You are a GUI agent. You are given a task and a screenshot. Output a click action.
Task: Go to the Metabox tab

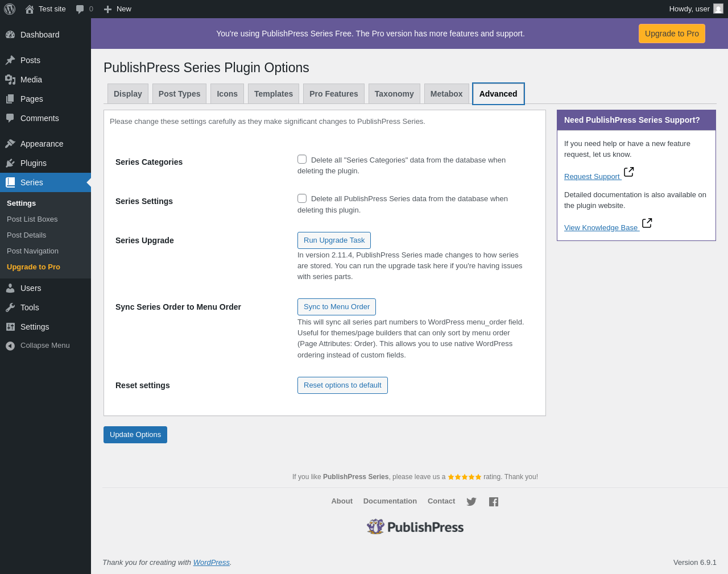(446, 94)
